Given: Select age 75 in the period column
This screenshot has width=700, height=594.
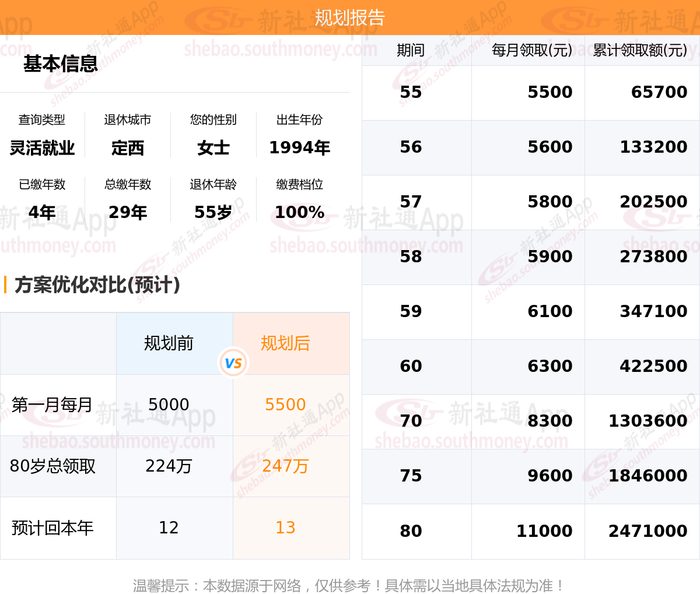Looking at the screenshot, I should pos(411,476).
